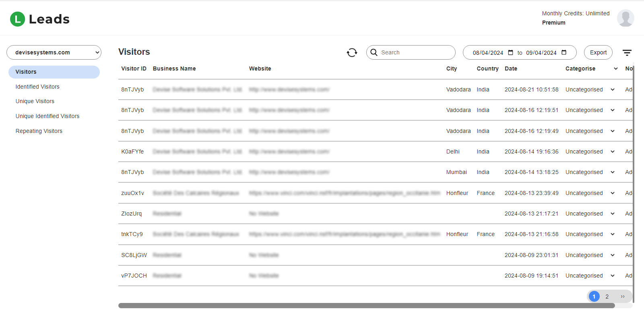
Task: Open Identified Visitors in sidebar
Action: 37,87
